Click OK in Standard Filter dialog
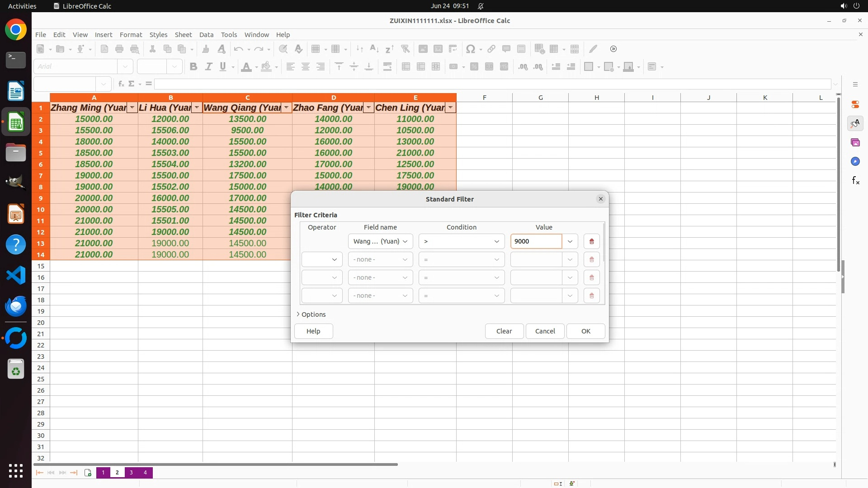Image resolution: width=868 pixels, height=488 pixels. (x=585, y=331)
